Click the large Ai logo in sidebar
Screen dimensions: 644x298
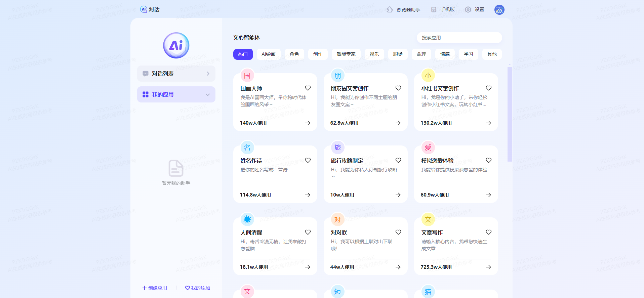(x=176, y=45)
